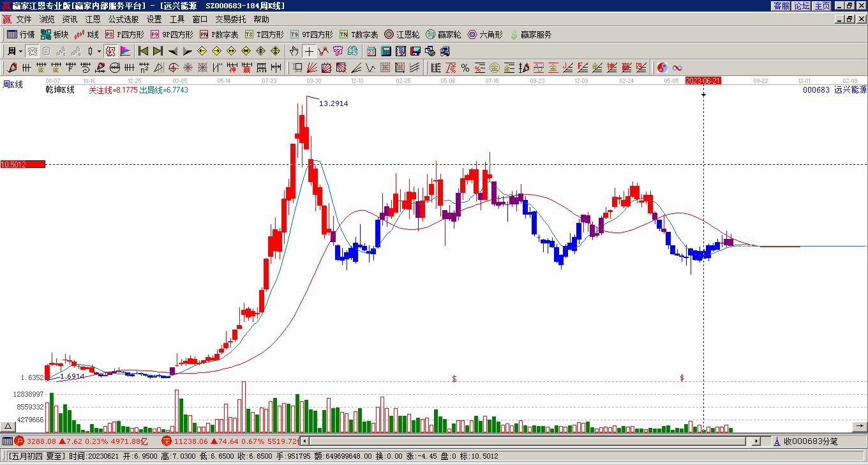
Task: Open the calculator tool
Action: click(386, 51)
